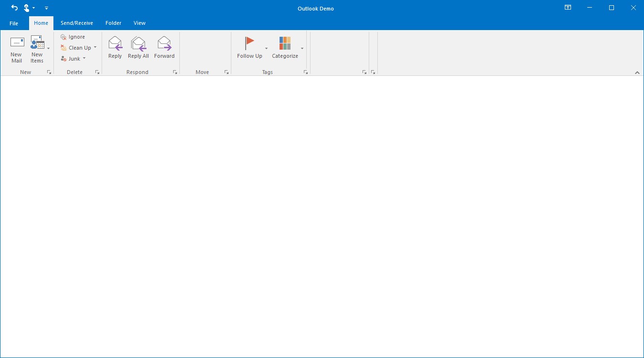Customize the Quick Access Toolbar
The image size is (644, 358).
46,8
